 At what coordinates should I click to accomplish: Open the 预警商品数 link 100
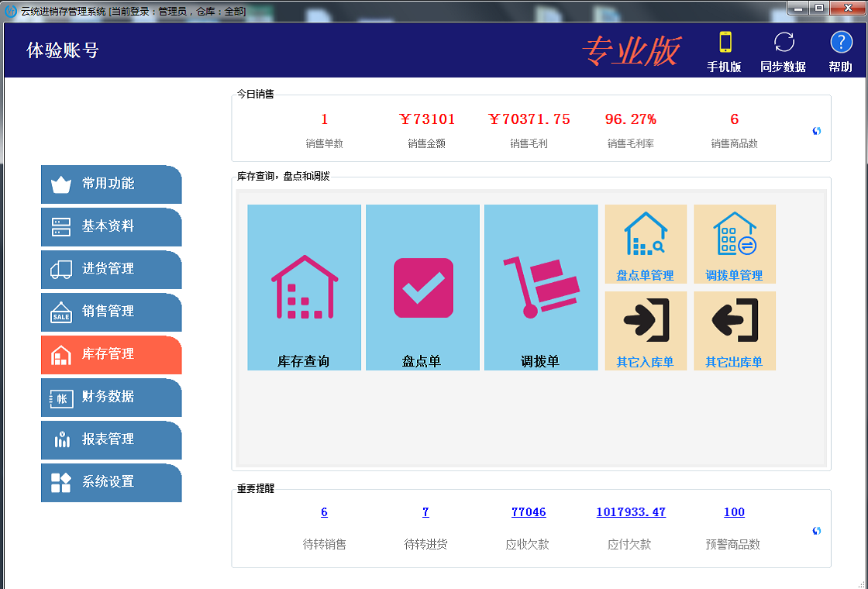(734, 512)
